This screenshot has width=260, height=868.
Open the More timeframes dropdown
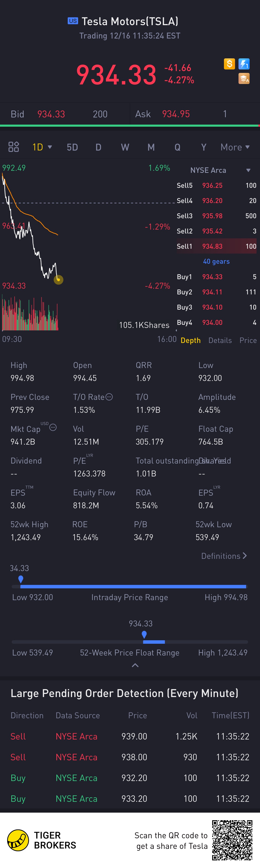tap(235, 147)
